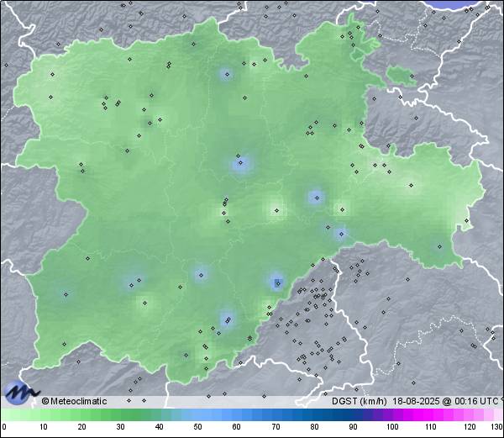The image size is (504, 438).
Task: Select station marker in the darkest blue gust hotspot
Action: [x=278, y=283]
